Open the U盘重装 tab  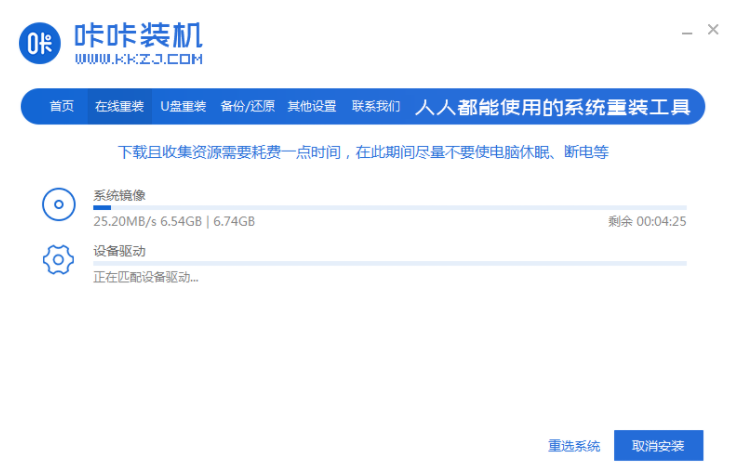tap(183, 106)
